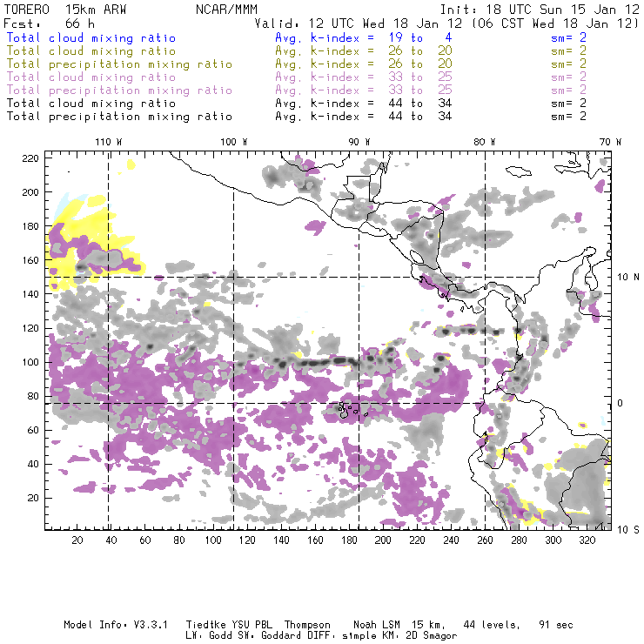Click the "90 W" longitude label

359,142
